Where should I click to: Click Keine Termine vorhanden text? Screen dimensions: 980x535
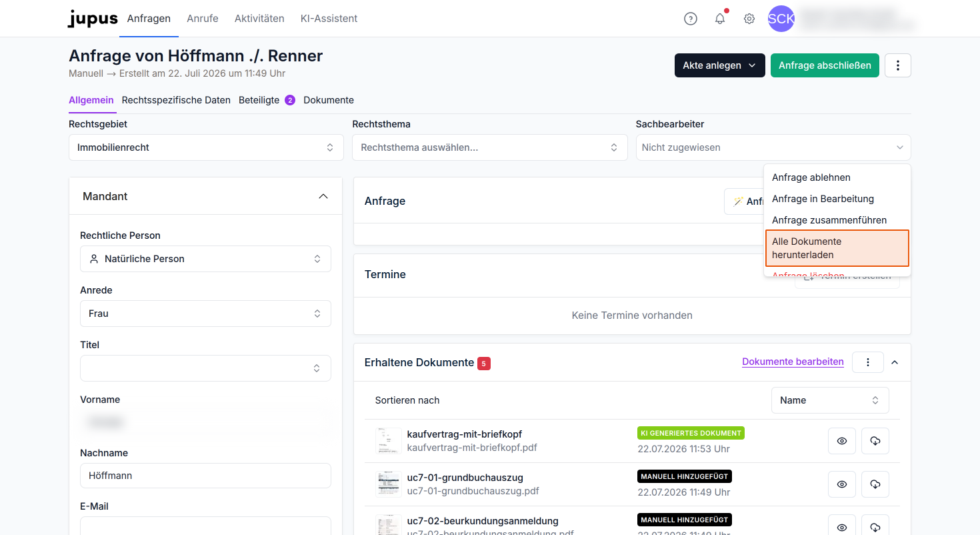tap(632, 316)
